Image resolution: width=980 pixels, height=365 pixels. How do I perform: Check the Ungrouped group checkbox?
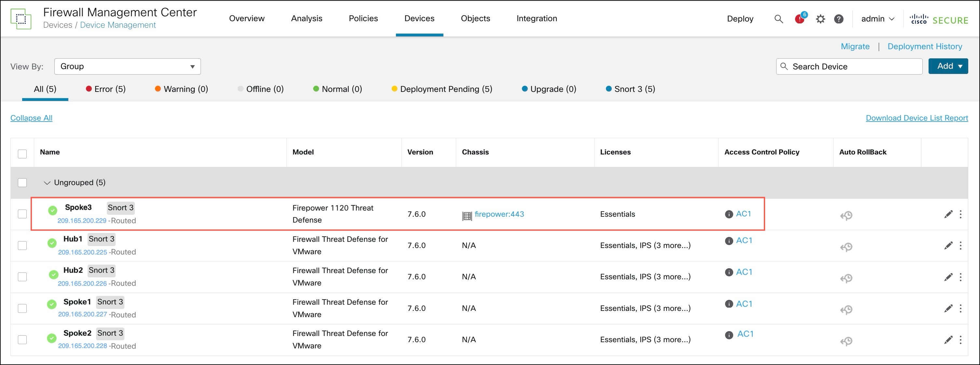pos(22,183)
